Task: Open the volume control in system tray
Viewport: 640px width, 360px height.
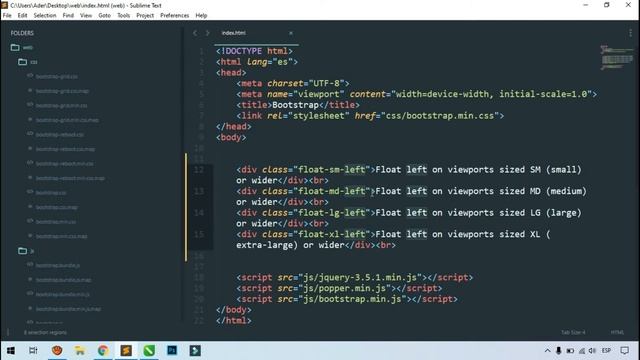Action: click(592, 351)
